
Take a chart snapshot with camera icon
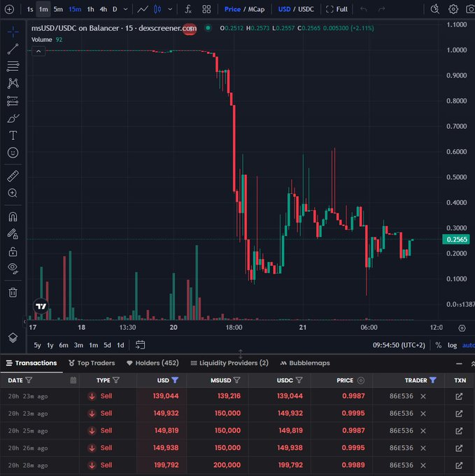[470, 9]
